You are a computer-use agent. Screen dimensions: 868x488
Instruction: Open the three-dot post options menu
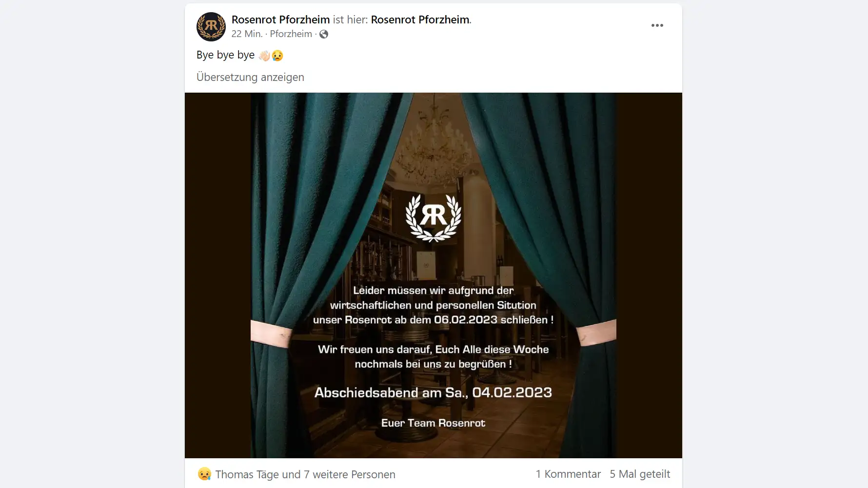[657, 25]
